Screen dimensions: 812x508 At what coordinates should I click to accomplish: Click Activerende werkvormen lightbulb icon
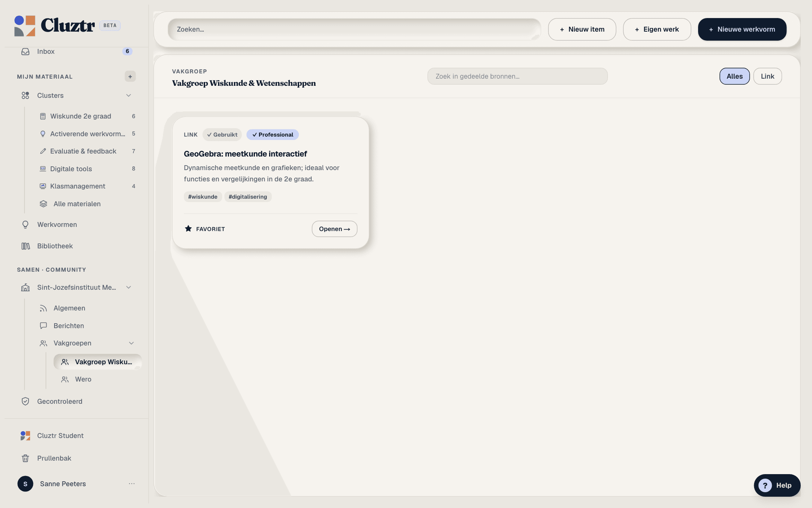click(x=43, y=134)
